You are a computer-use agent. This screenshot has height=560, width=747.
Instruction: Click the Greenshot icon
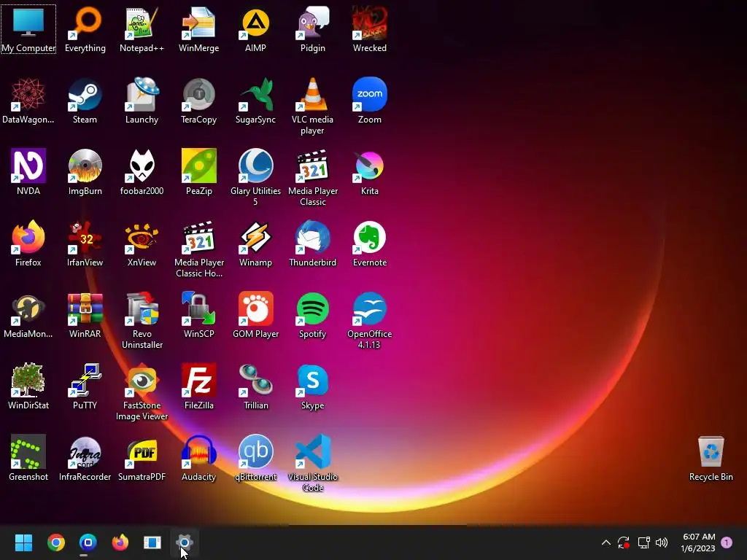tap(28, 451)
